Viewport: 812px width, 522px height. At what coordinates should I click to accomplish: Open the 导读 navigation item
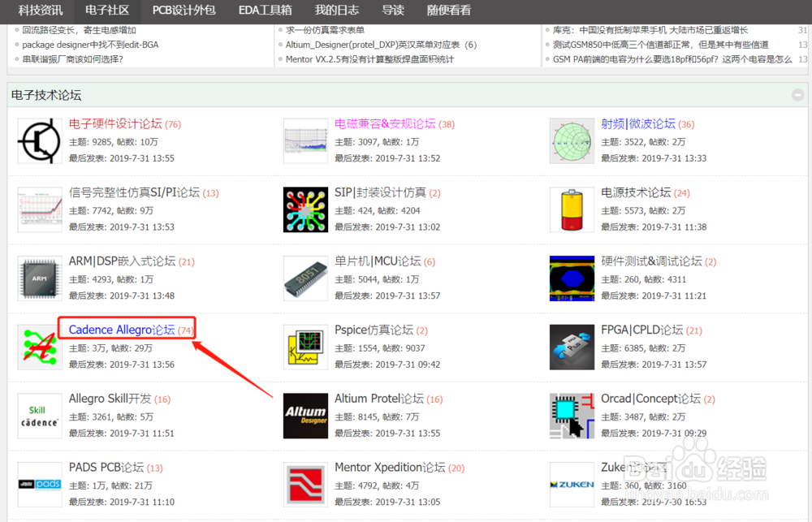point(392,11)
